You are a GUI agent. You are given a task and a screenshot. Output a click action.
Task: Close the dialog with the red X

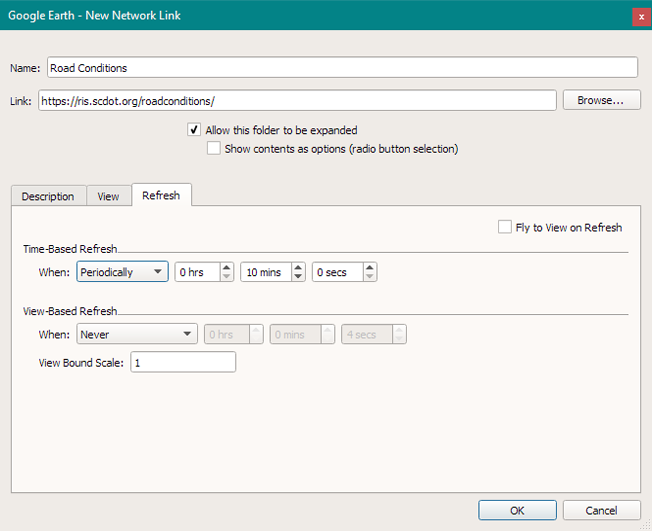[x=642, y=17]
